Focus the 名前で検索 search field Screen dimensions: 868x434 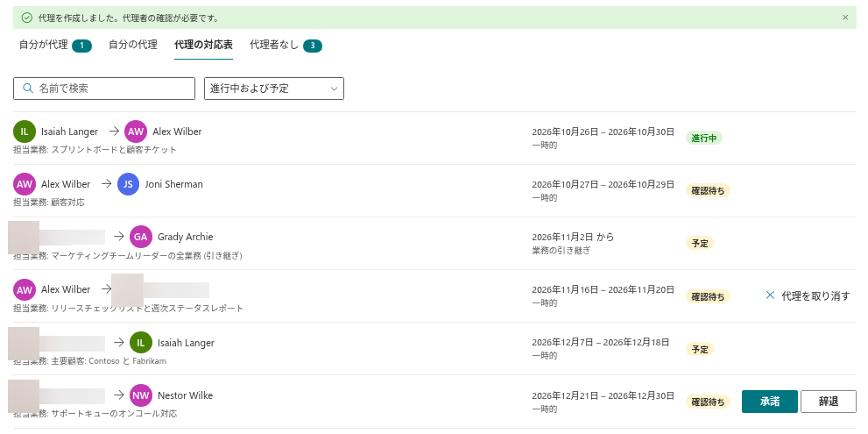click(x=104, y=89)
